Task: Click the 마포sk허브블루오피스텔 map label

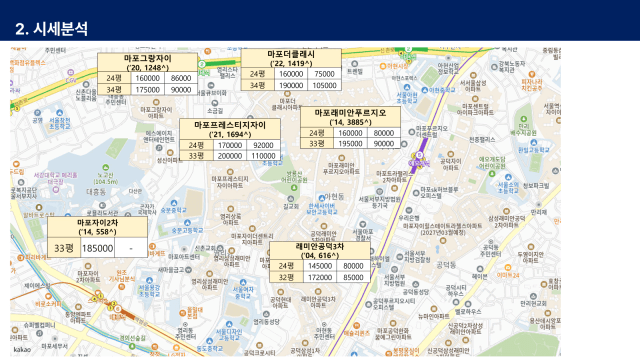Action: tap(439, 193)
